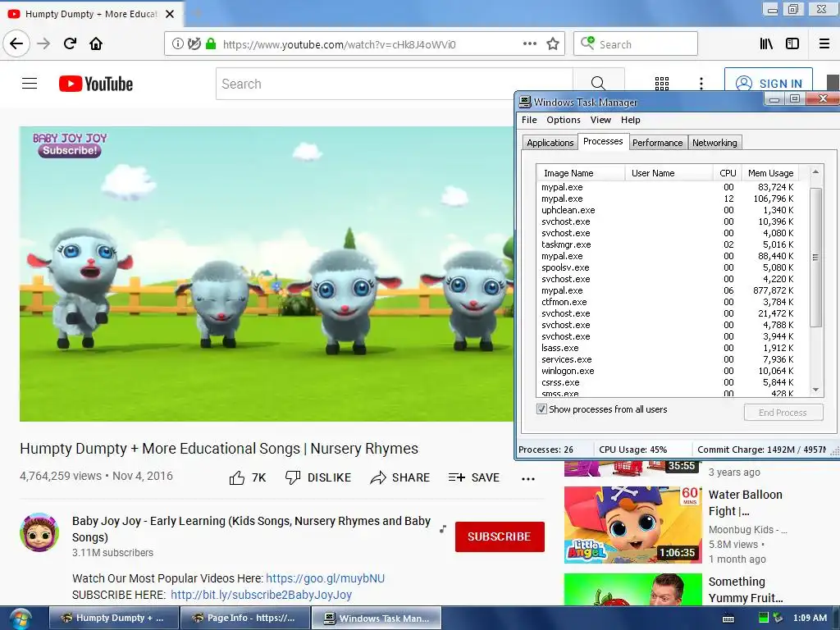Open the YouTube apps grid icon

tap(662, 84)
